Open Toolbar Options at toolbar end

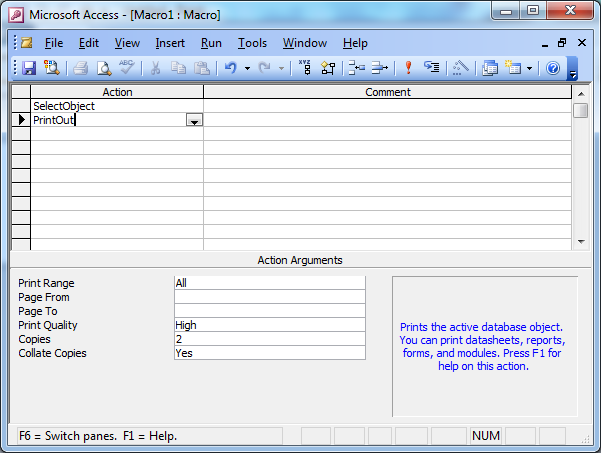coord(572,69)
